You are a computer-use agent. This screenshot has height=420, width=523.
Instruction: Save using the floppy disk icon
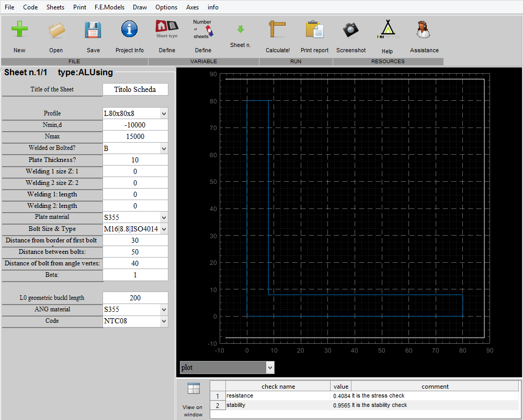[x=93, y=30]
